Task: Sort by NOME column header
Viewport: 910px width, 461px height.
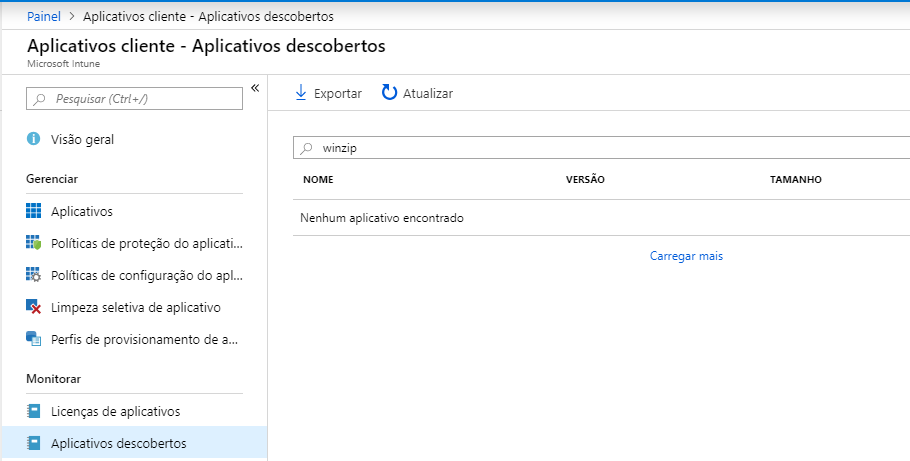Action: (x=317, y=180)
